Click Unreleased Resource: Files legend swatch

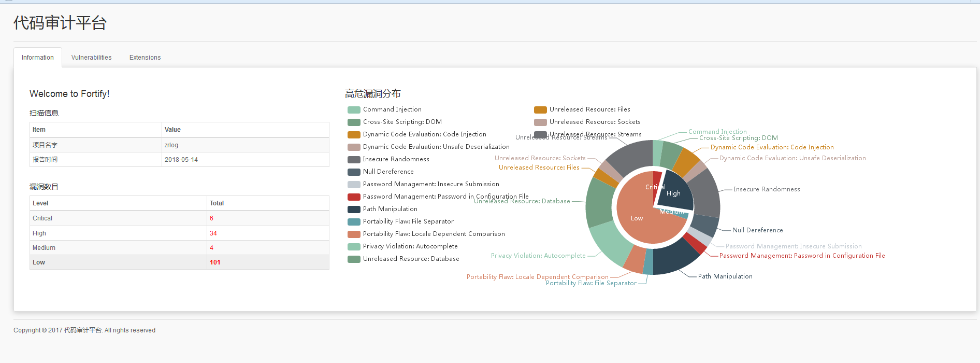tap(540, 109)
